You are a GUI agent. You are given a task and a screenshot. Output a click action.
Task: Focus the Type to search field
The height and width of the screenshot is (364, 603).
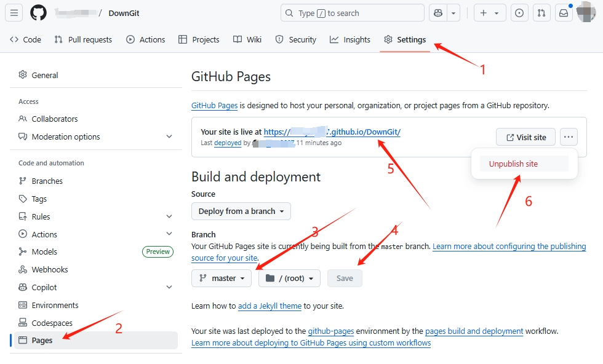(x=352, y=13)
